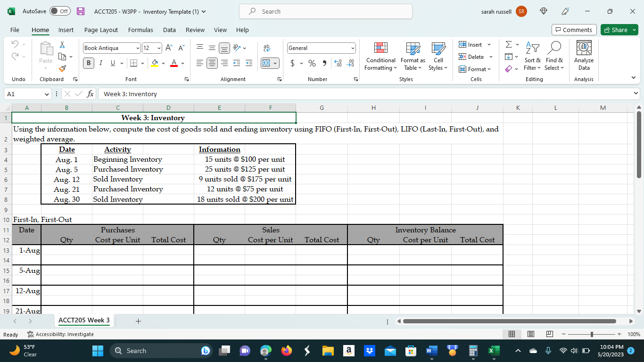Select Normal view in status bar

point(512,334)
